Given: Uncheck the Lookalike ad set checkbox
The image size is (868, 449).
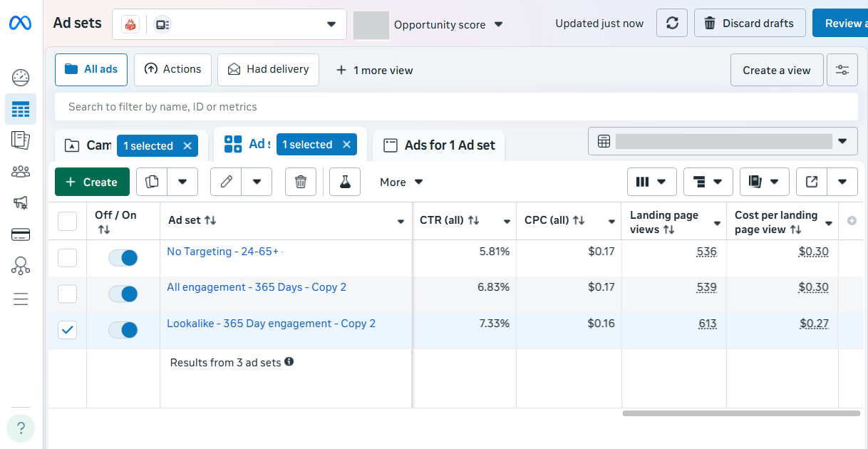Looking at the screenshot, I should coord(67,330).
